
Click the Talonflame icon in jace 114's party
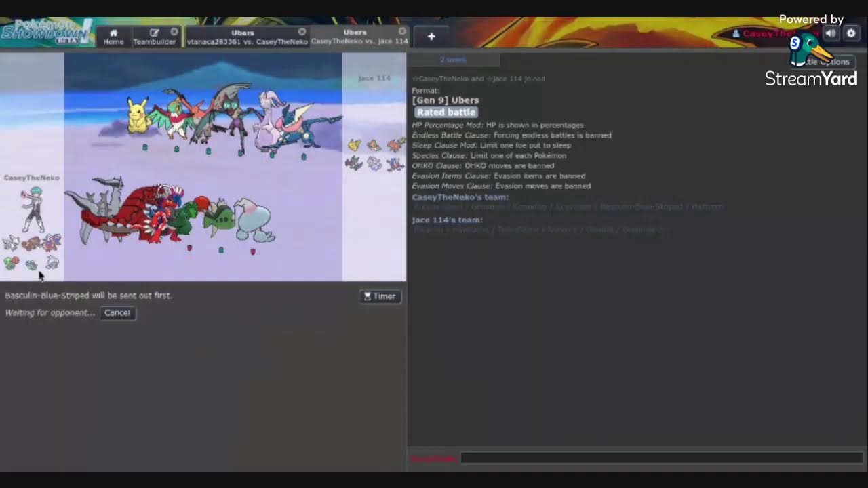[396, 144]
